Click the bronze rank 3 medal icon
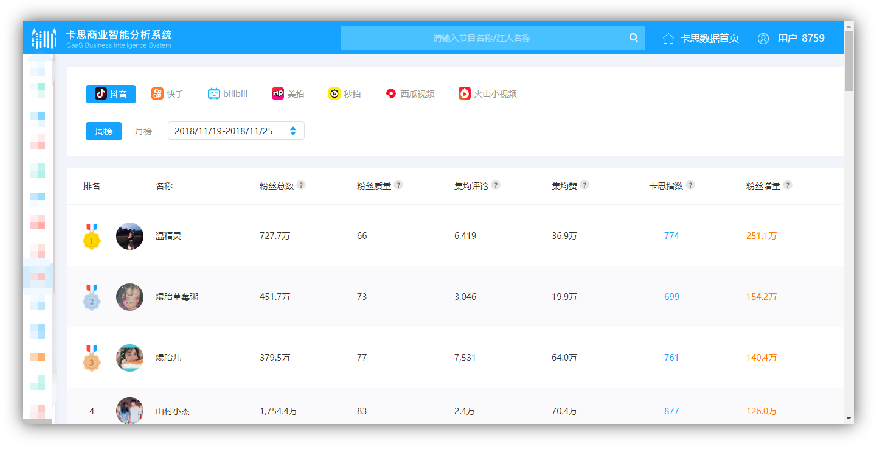This screenshot has height=450, width=880. 91,358
